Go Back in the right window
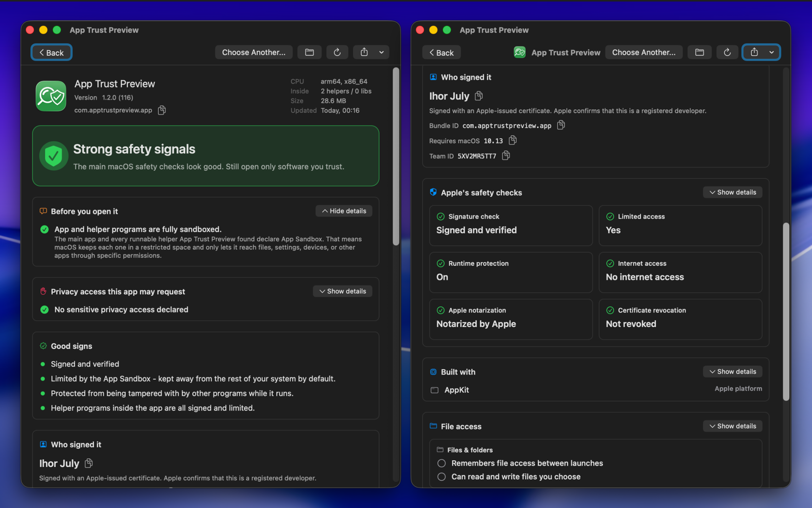The height and width of the screenshot is (508, 812). 442,52
